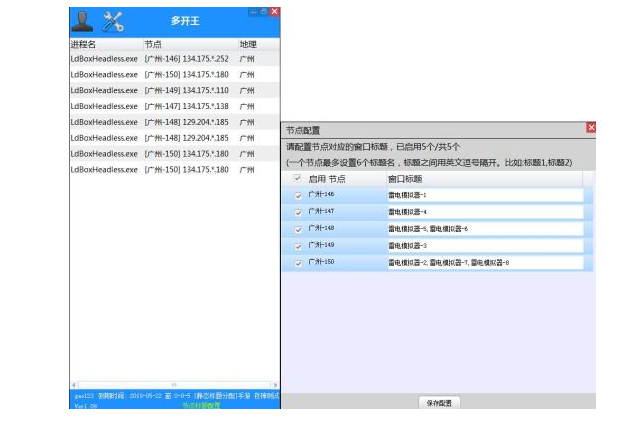
Task: Click the 广州-150 node name in dialog
Action: [x=321, y=262]
